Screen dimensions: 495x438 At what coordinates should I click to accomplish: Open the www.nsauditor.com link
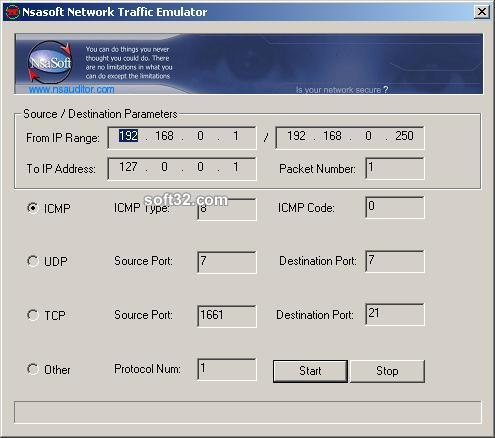coord(71,89)
